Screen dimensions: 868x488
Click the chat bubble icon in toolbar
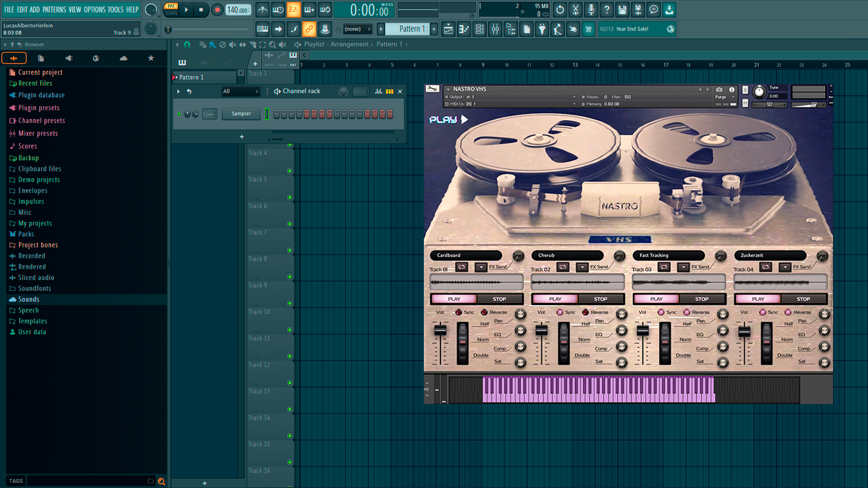[x=653, y=10]
